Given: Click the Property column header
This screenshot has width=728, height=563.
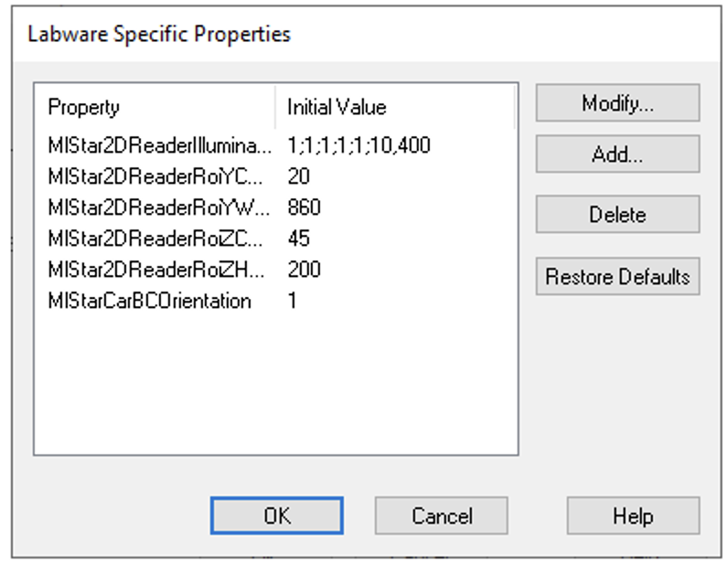Looking at the screenshot, I should click(84, 107).
